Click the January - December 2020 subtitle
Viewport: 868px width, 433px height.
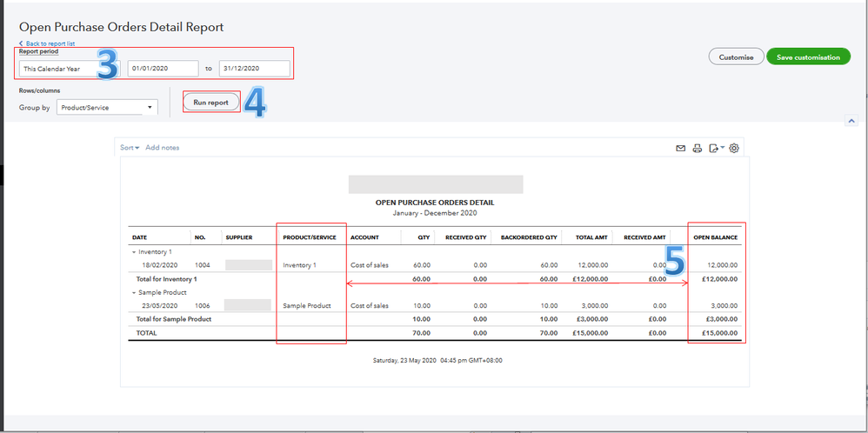435,213
